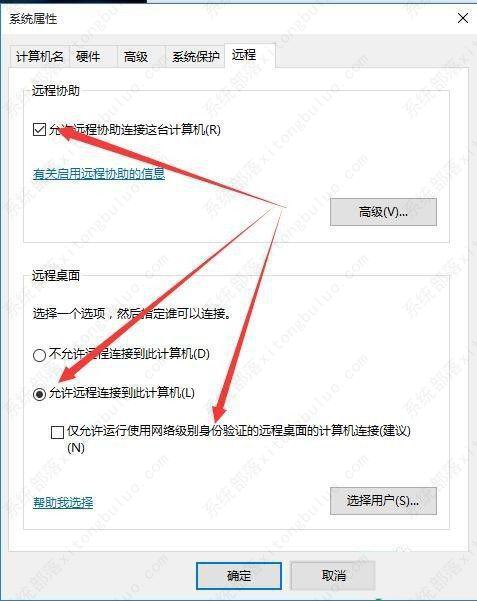The image size is (477, 601).
Task: Cancel the dialog with 取消
Action: click(333, 575)
